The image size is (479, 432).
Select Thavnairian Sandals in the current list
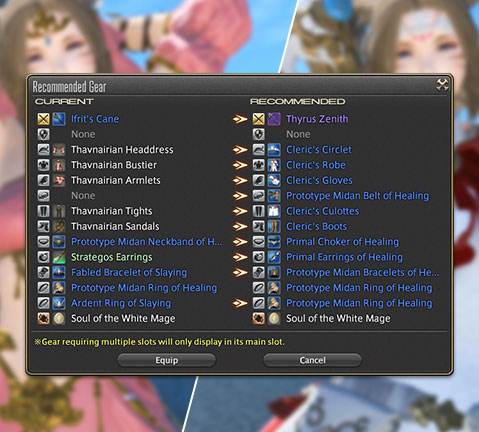pos(115,226)
